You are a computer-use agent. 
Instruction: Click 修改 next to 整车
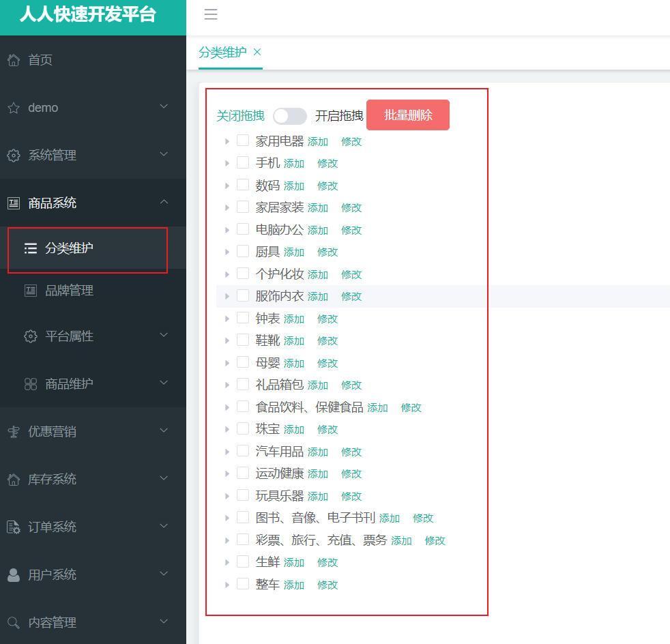tap(327, 585)
